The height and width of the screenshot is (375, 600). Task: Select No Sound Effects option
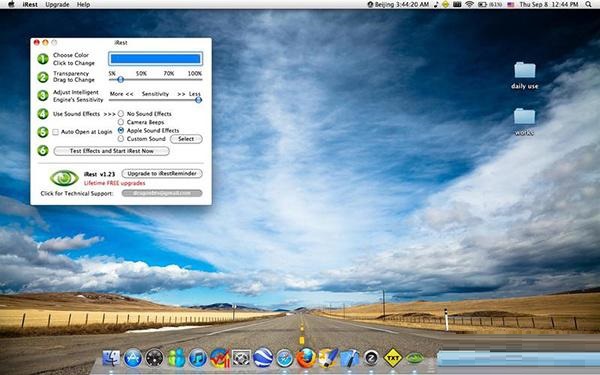121,114
